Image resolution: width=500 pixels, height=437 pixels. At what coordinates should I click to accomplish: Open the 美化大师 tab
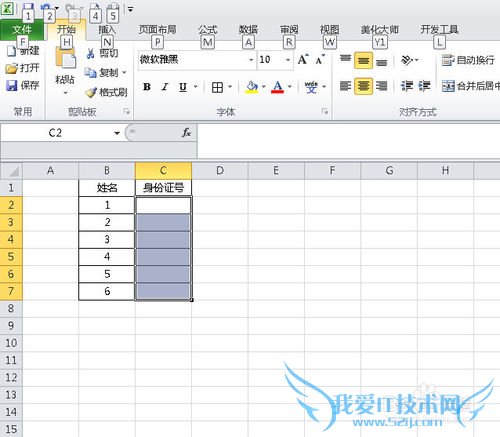pos(380,30)
